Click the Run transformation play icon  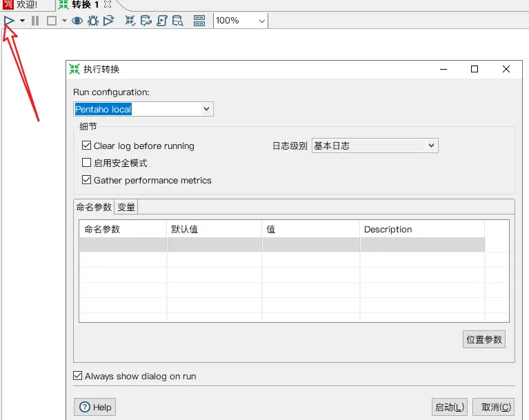coord(9,21)
